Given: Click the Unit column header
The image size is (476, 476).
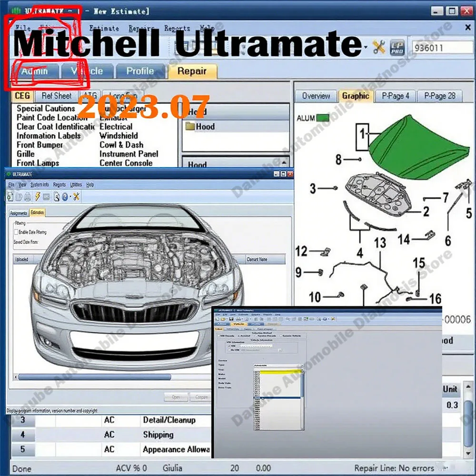Looking at the screenshot, I should pyautogui.click(x=450, y=389).
